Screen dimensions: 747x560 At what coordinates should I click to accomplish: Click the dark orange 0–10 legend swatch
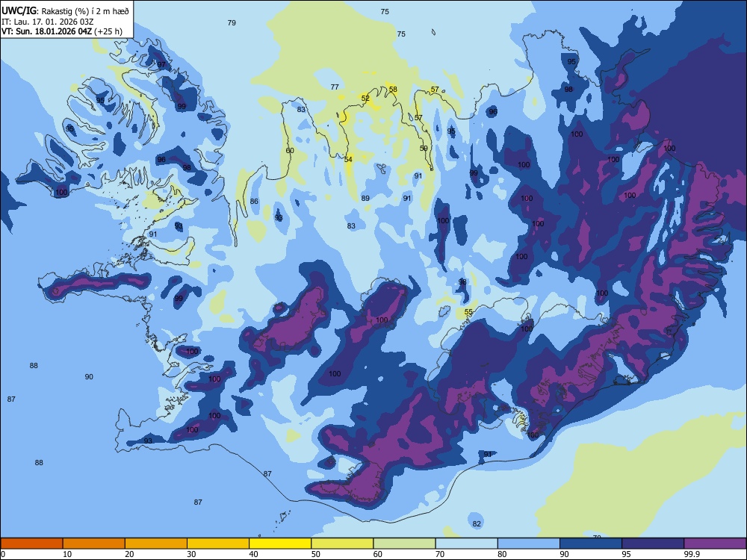click(31, 544)
